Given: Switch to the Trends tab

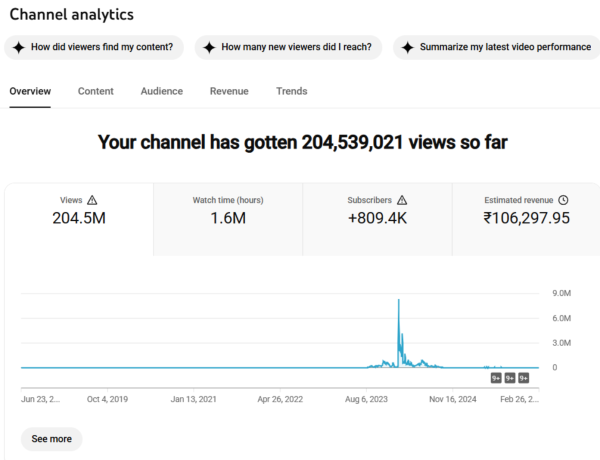Looking at the screenshot, I should click(x=292, y=91).
